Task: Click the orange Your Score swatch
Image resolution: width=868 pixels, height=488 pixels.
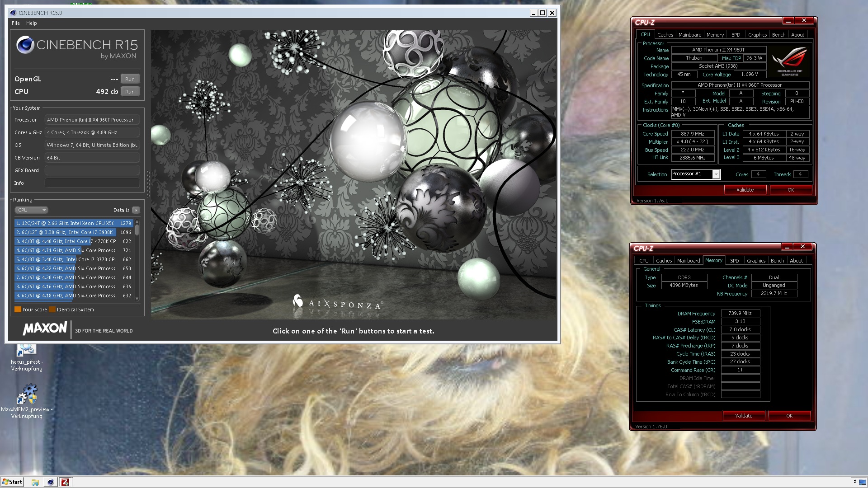Action: point(18,310)
